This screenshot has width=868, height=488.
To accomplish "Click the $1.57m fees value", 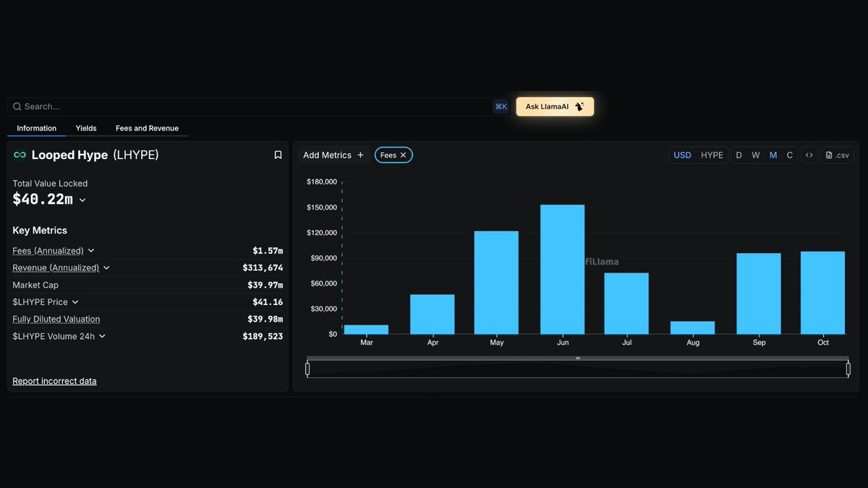I will (268, 251).
